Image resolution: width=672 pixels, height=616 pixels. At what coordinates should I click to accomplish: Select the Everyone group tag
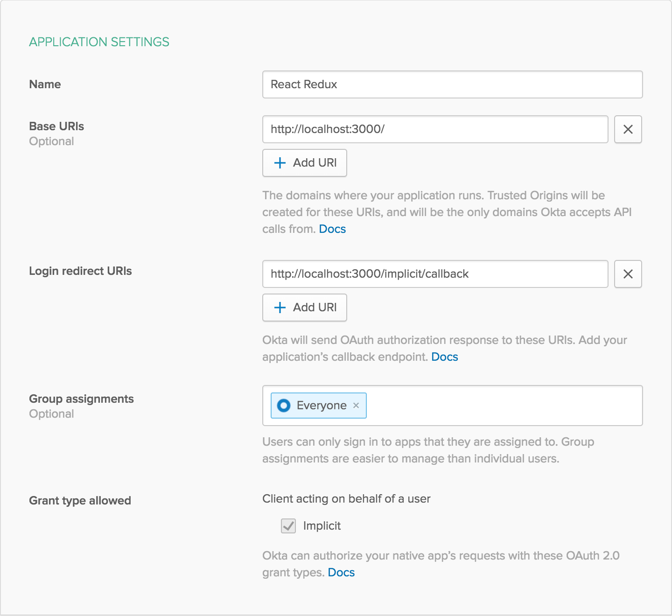[x=321, y=406]
